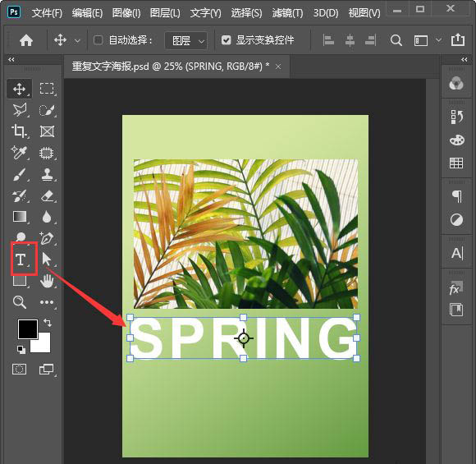Open the workspace switcher dropdown arrow
Screen dimensions: 476x464
pos(439,40)
